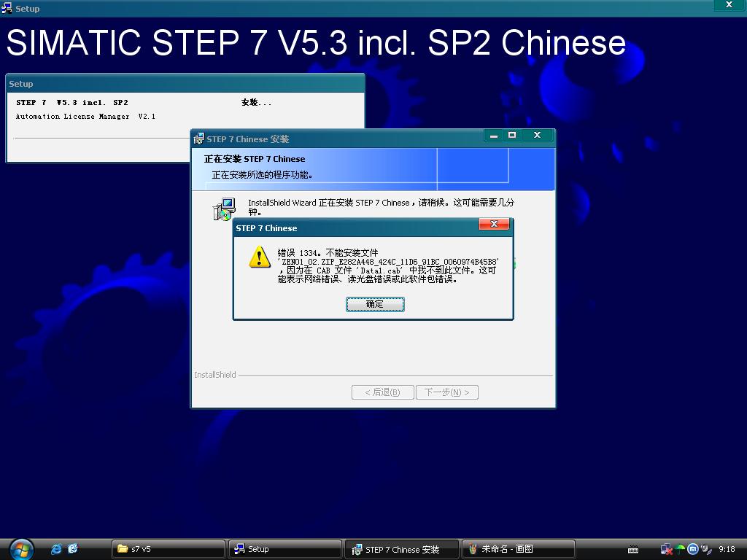Click the 正在安装 STEP 7 Chinese header text
This screenshot has width=747, height=560.
(255, 159)
